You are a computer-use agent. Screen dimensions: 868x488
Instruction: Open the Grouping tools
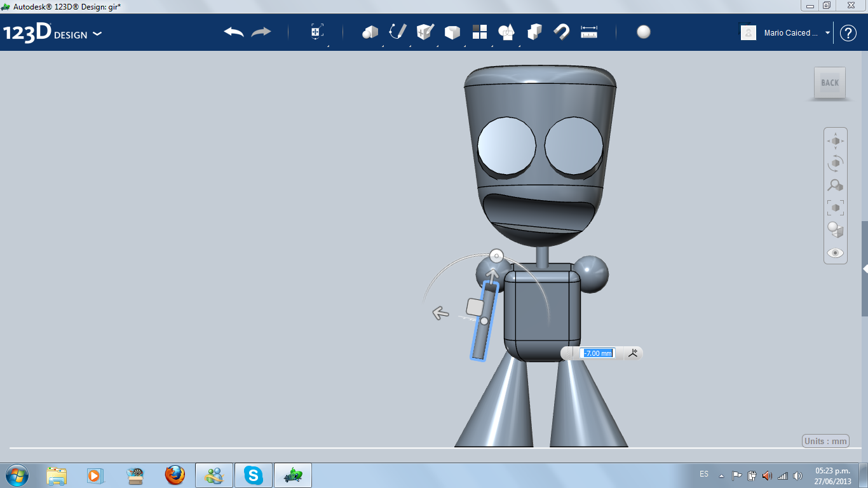pyautogui.click(x=506, y=32)
